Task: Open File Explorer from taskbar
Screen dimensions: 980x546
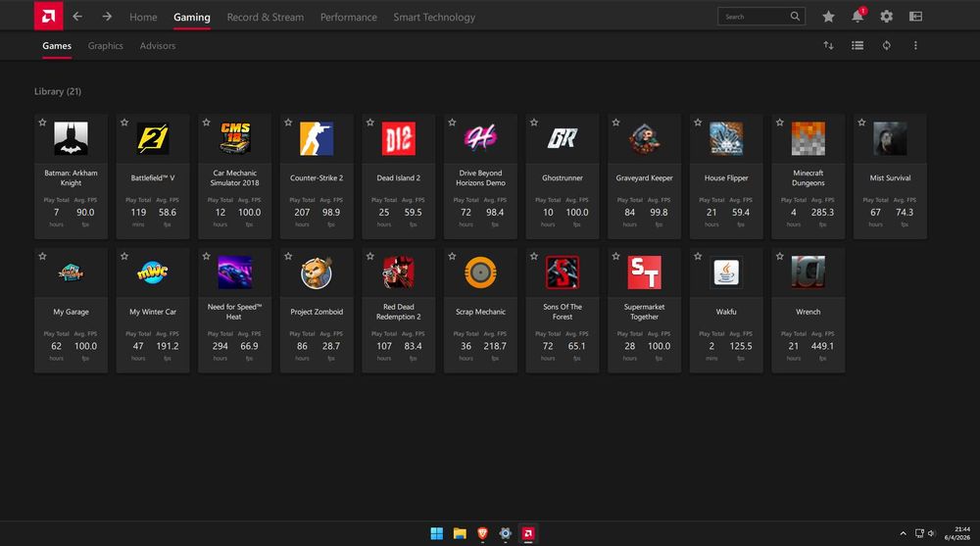Action: pos(460,533)
